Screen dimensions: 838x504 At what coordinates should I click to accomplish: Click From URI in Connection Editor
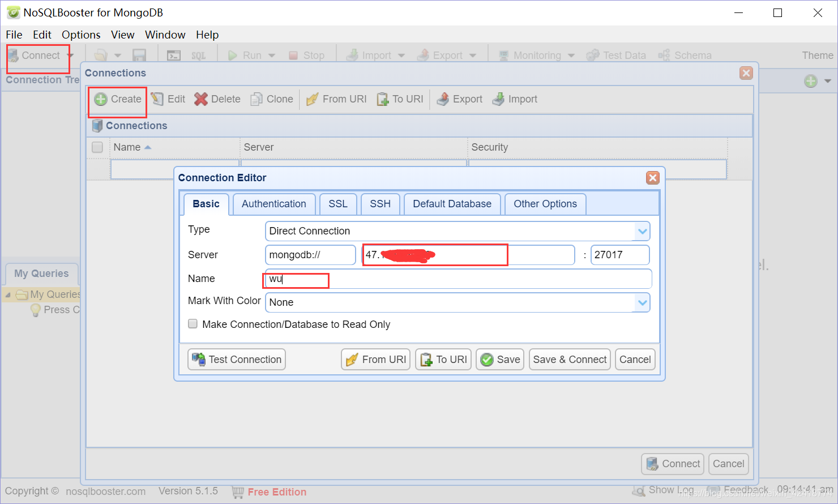point(376,360)
